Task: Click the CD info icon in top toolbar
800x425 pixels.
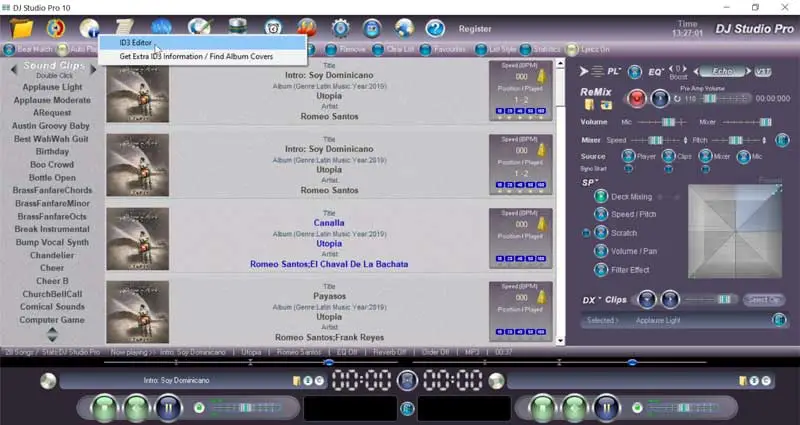Action: (90, 28)
